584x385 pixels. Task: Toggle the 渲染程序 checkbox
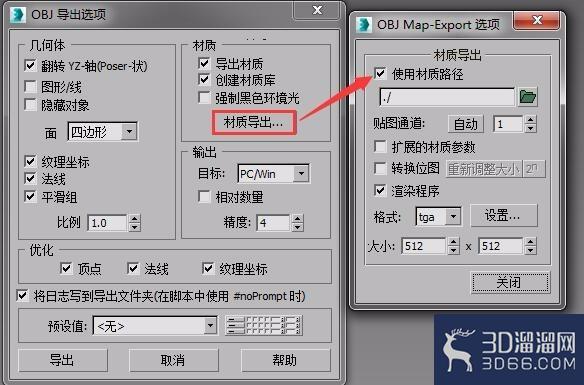380,191
